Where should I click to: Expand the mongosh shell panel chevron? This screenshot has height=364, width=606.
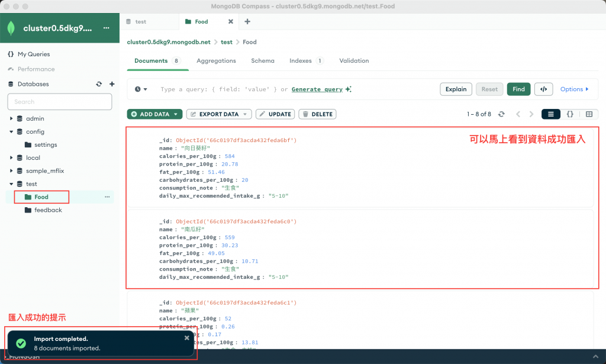coord(595,357)
